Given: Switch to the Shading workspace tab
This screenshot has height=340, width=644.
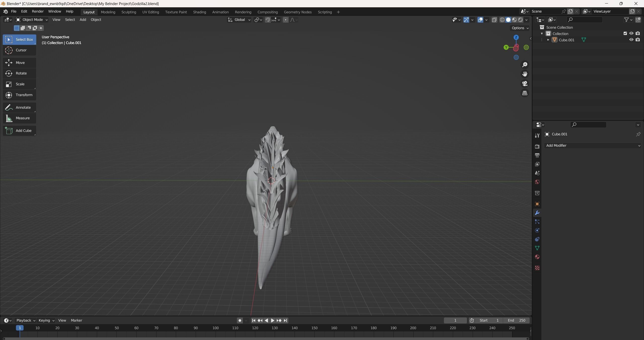Looking at the screenshot, I should (199, 12).
